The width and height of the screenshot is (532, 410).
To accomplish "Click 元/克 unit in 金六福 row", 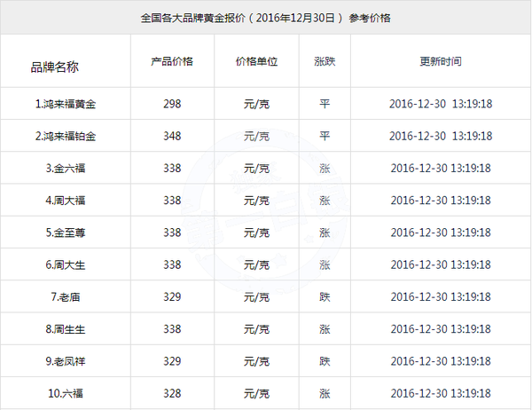I will click(256, 168).
